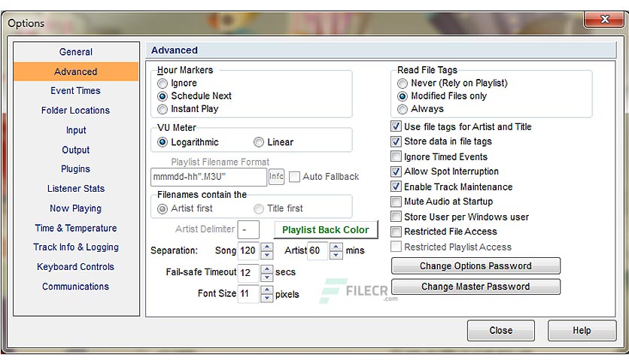The height and width of the screenshot is (364, 629).
Task: Click the Artist Delimiter field
Action: pos(248,229)
